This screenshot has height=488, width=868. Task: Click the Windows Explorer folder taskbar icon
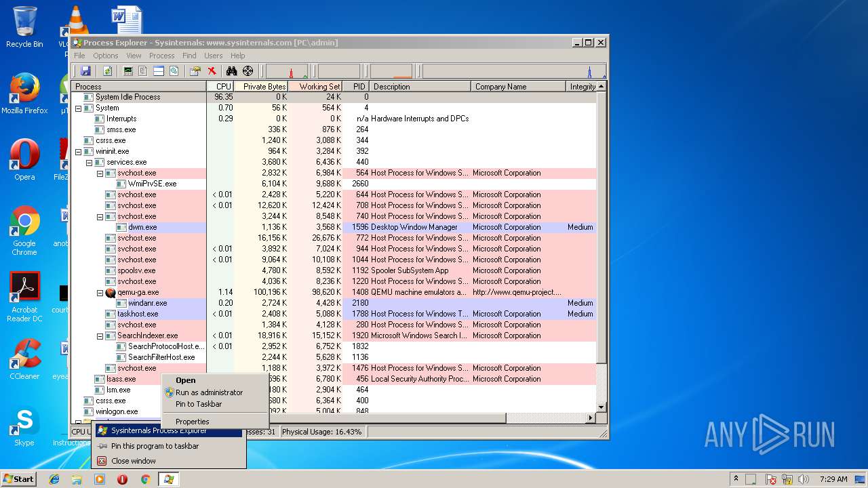point(77,479)
